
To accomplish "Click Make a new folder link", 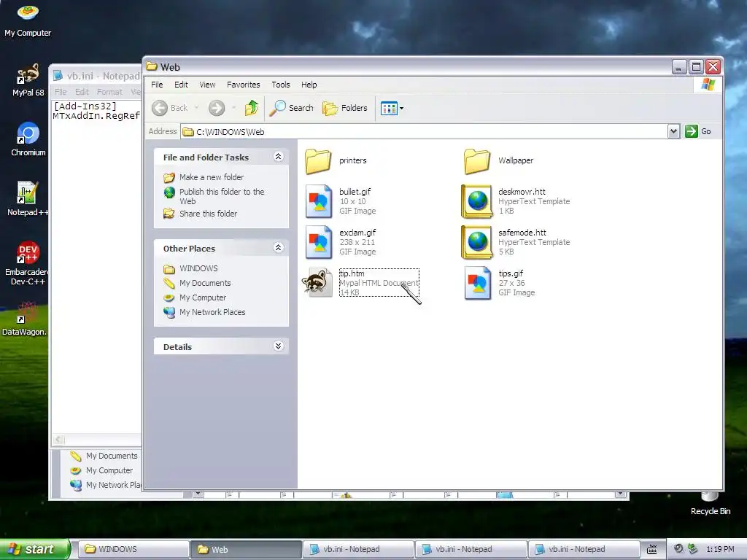I will coord(212,177).
